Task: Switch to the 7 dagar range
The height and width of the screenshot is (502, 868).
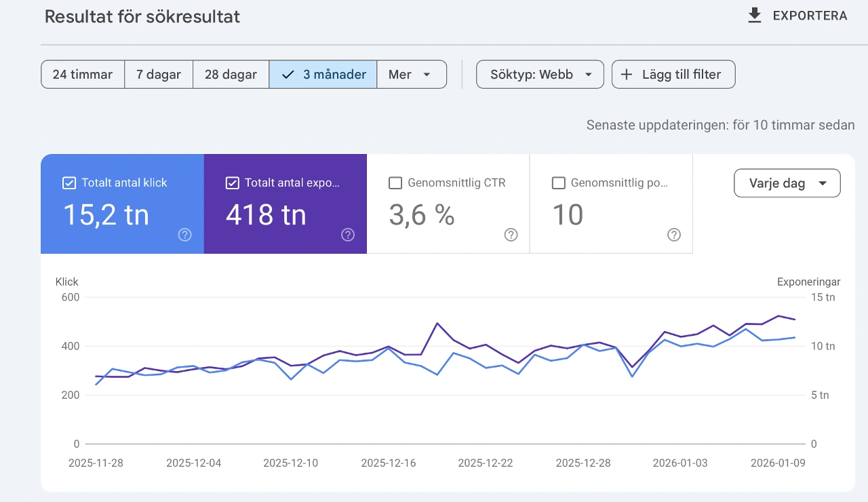Action: coord(159,75)
